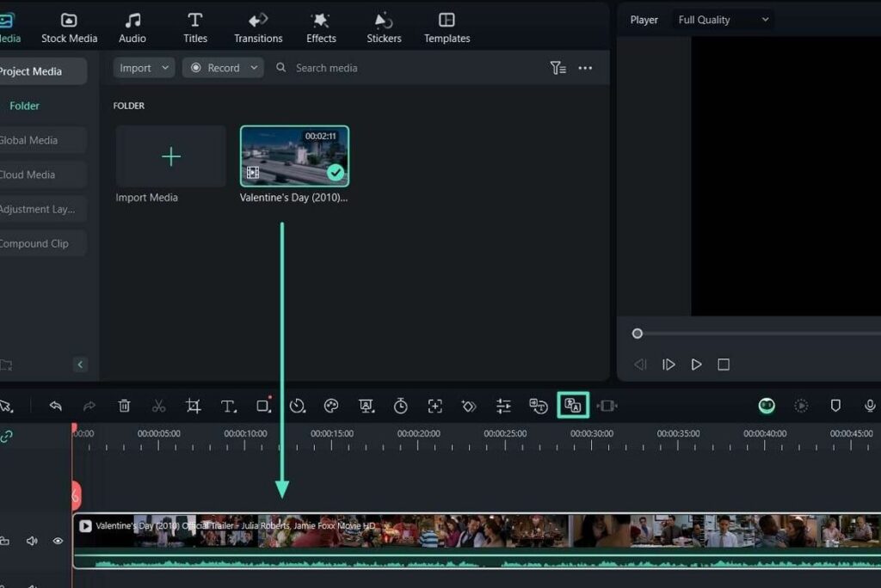This screenshot has height=588, width=881.
Task: Open the Duration stopwatch tool
Action: [401, 406]
